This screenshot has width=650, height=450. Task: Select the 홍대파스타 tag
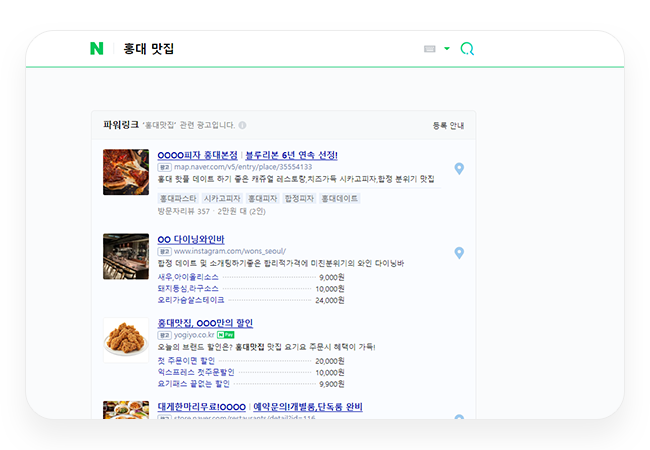point(178,198)
